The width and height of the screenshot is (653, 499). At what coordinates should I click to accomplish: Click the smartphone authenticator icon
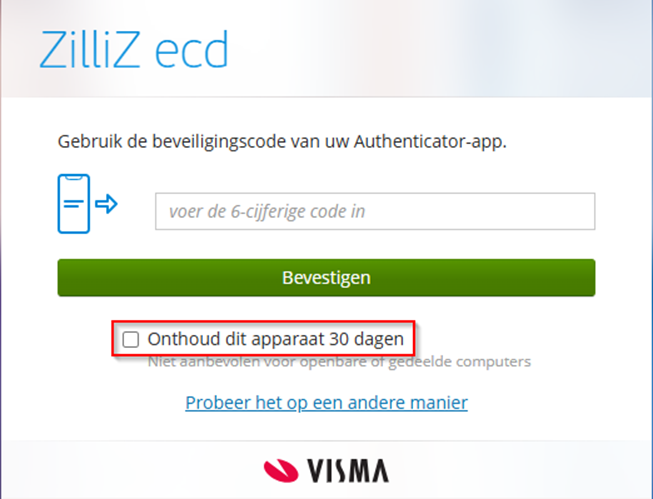(x=74, y=204)
